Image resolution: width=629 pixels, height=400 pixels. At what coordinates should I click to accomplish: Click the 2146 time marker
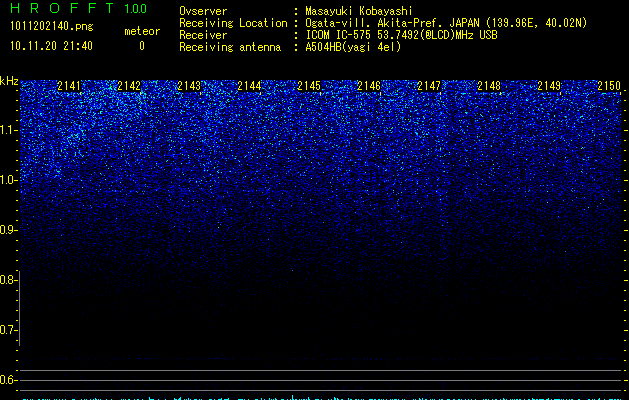click(x=369, y=86)
